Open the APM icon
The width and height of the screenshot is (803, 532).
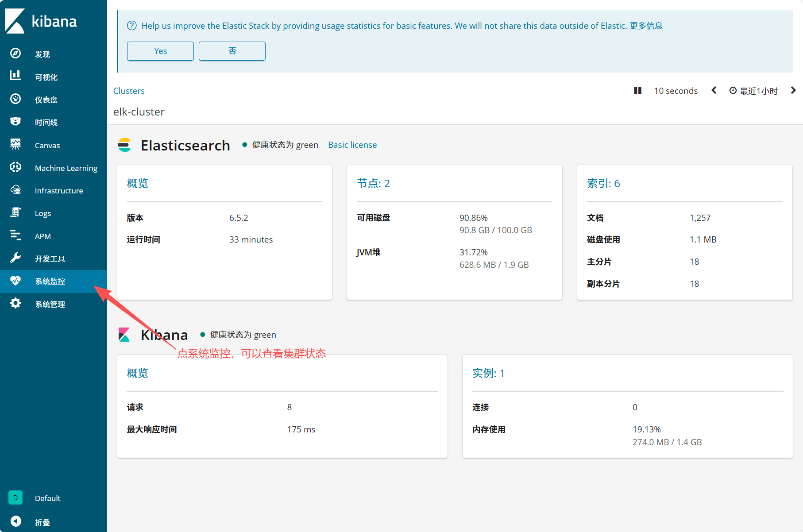pyautogui.click(x=15, y=235)
